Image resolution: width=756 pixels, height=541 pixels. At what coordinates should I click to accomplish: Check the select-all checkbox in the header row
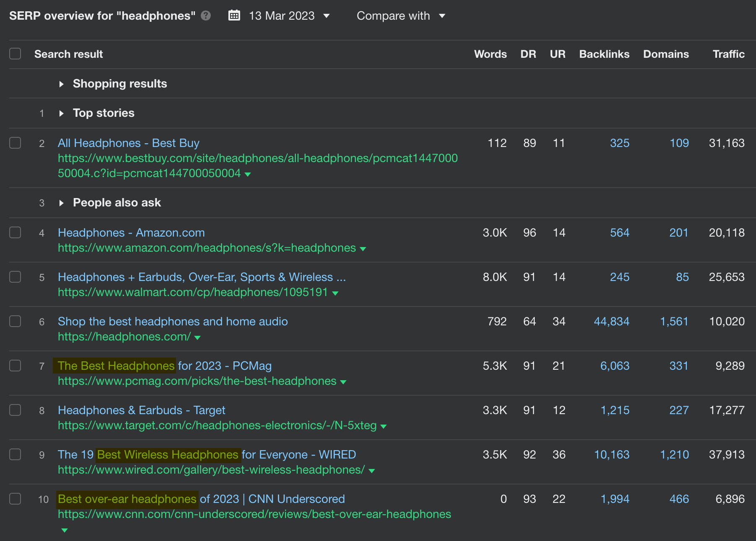pyautogui.click(x=15, y=54)
